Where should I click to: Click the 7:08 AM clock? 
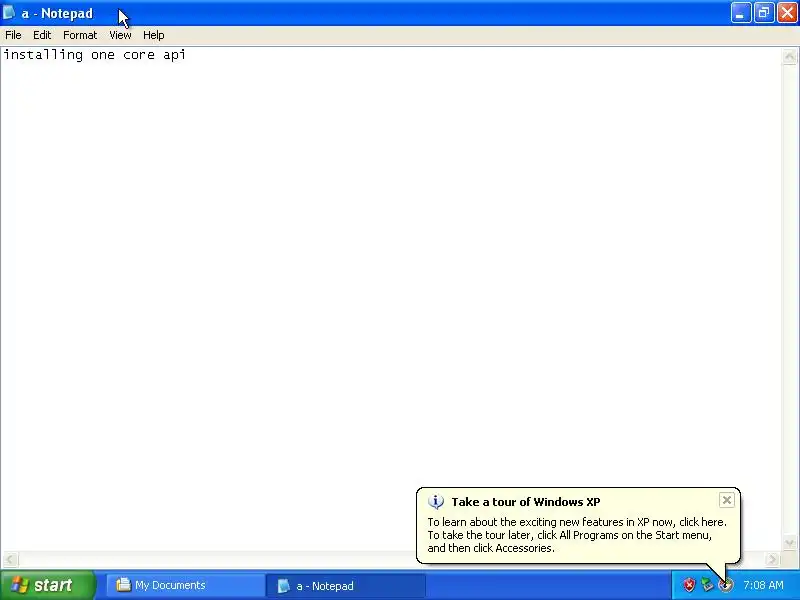click(x=763, y=585)
